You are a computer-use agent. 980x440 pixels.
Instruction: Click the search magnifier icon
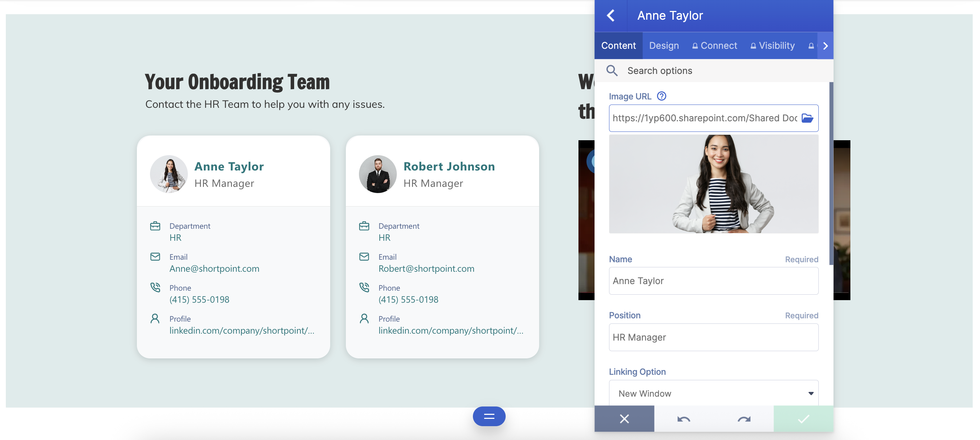point(612,71)
